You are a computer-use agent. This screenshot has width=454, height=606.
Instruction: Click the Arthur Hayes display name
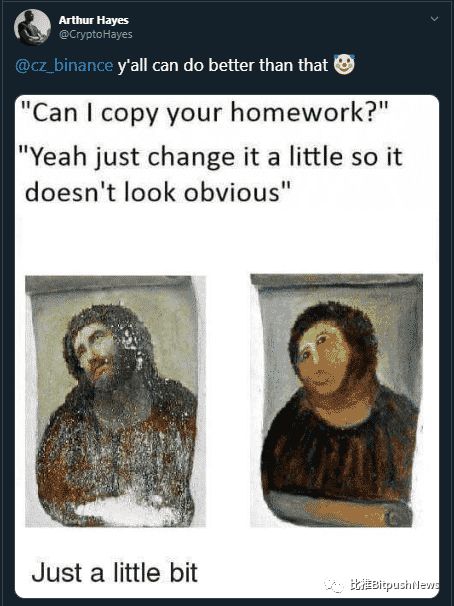94,20
